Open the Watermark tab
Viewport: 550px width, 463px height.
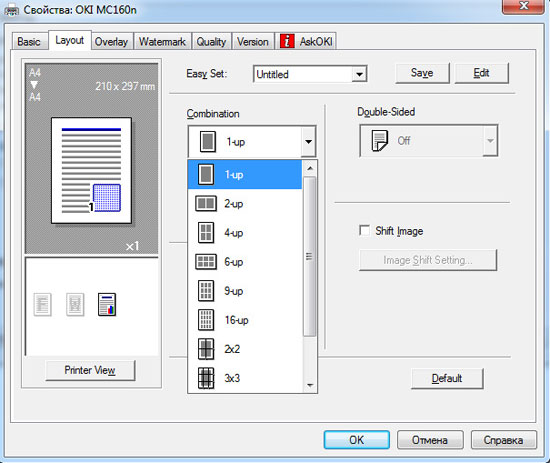tap(162, 41)
